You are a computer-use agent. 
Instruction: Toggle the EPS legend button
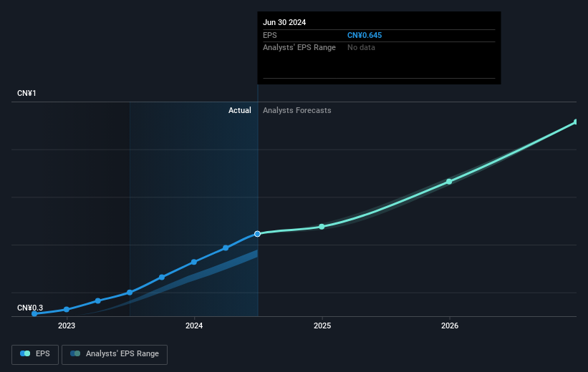pyautogui.click(x=35, y=354)
